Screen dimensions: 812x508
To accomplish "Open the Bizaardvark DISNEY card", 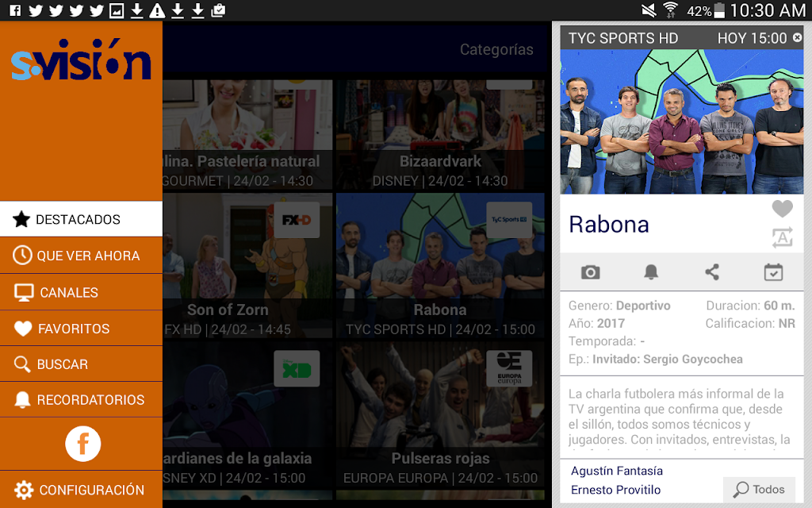I will point(440,135).
